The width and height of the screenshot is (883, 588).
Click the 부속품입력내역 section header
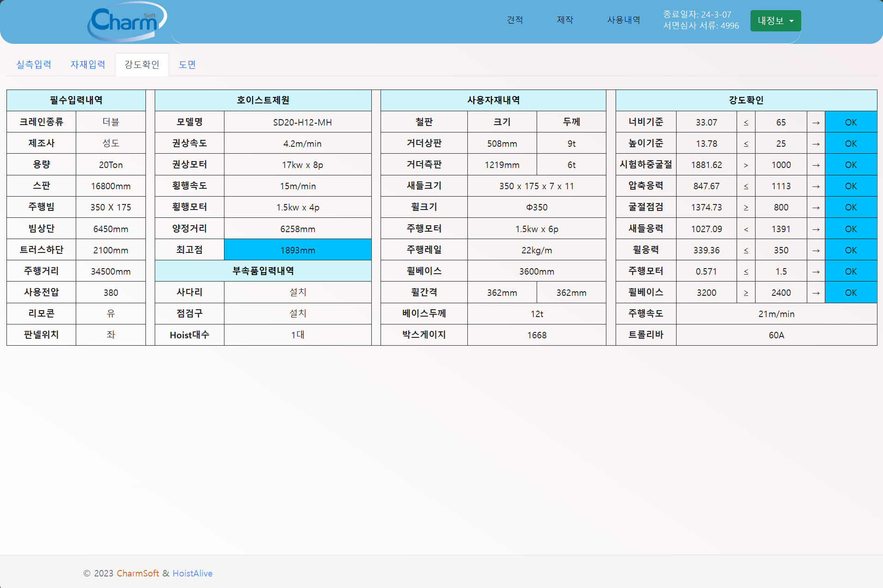pyautogui.click(x=263, y=271)
